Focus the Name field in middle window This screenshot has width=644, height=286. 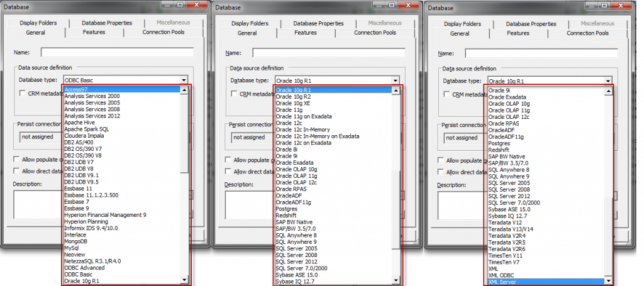point(328,53)
